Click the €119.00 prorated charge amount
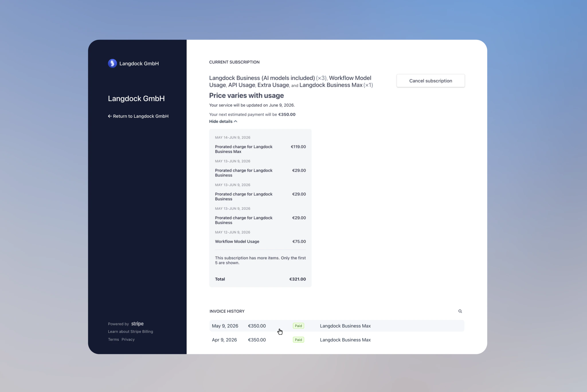Viewport: 587px width, 392px height. (x=298, y=147)
